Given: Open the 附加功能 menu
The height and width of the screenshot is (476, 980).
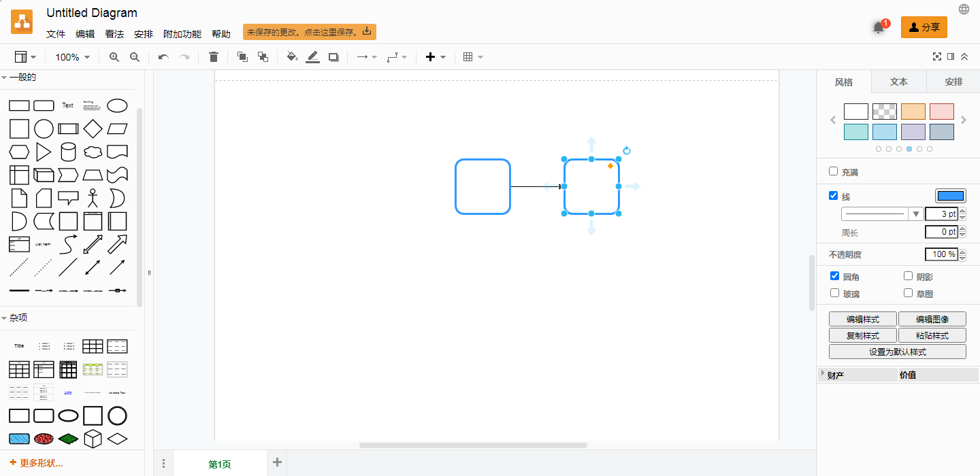Looking at the screenshot, I should [182, 34].
